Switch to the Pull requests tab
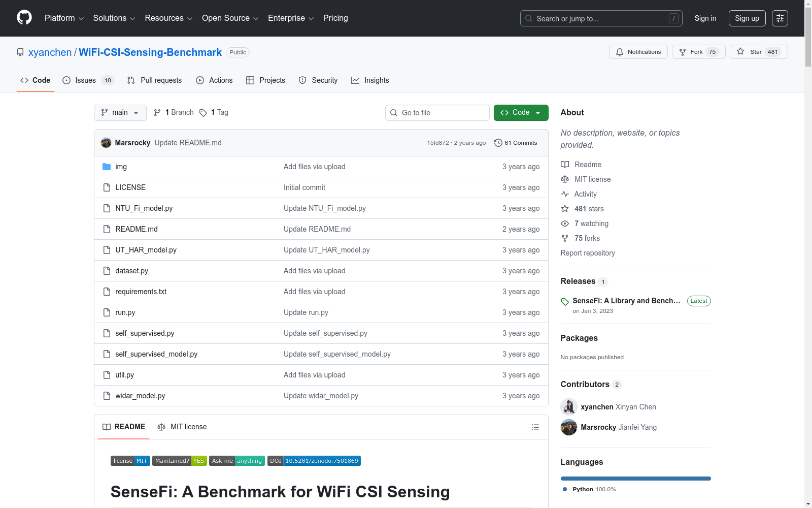 pyautogui.click(x=154, y=80)
